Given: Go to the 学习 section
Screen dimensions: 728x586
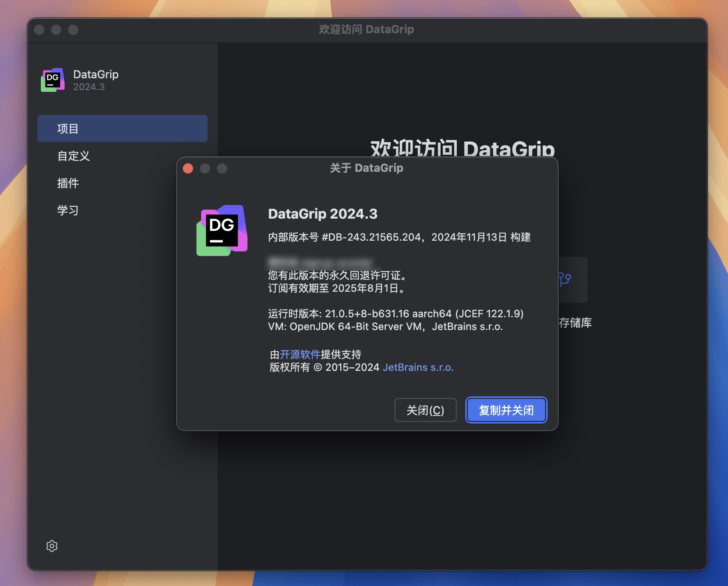Looking at the screenshot, I should click(x=68, y=211).
